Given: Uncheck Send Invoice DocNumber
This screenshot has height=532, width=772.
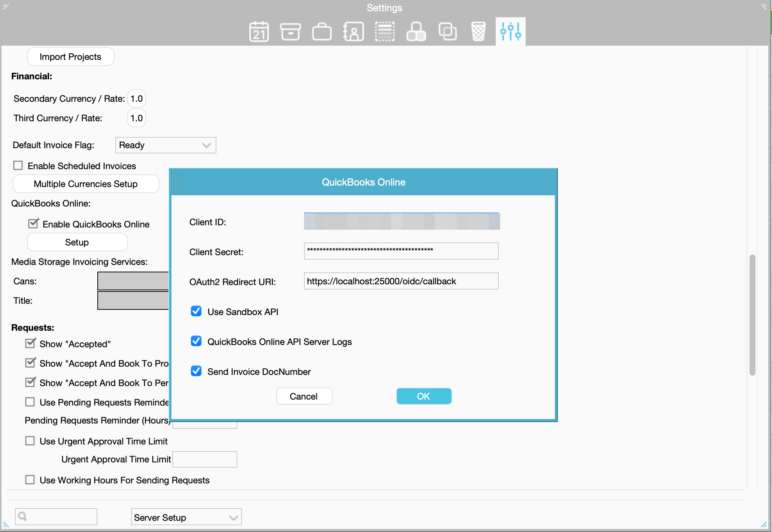Looking at the screenshot, I should (x=196, y=371).
